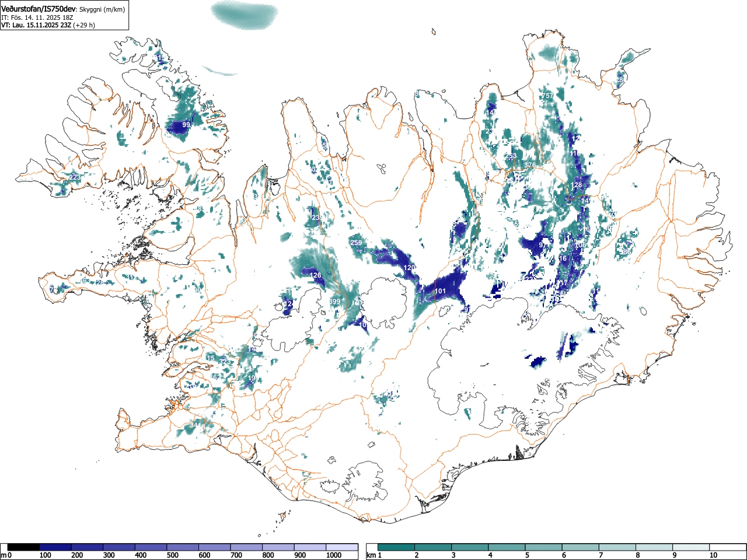Click the '300' tick on the metre legend

click(109, 555)
